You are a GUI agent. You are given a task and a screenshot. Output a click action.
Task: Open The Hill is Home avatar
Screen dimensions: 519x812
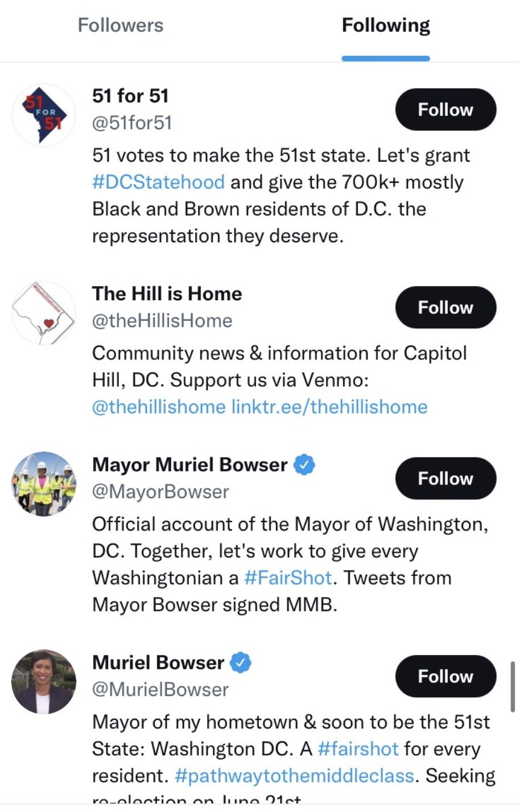44,312
